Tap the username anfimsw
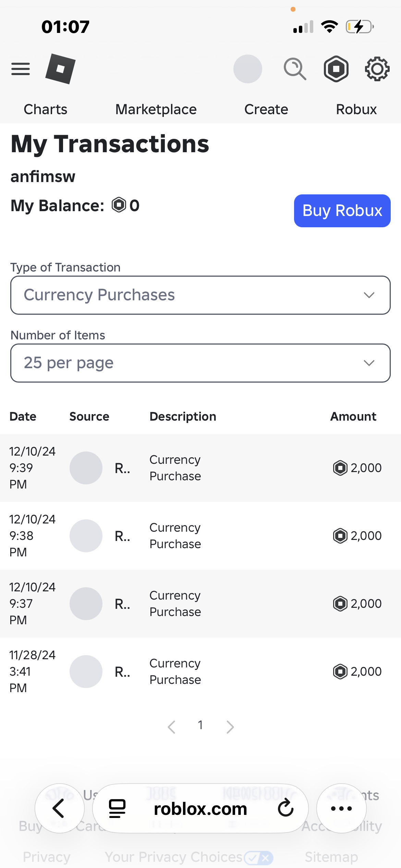The height and width of the screenshot is (868, 401). pyautogui.click(x=43, y=177)
